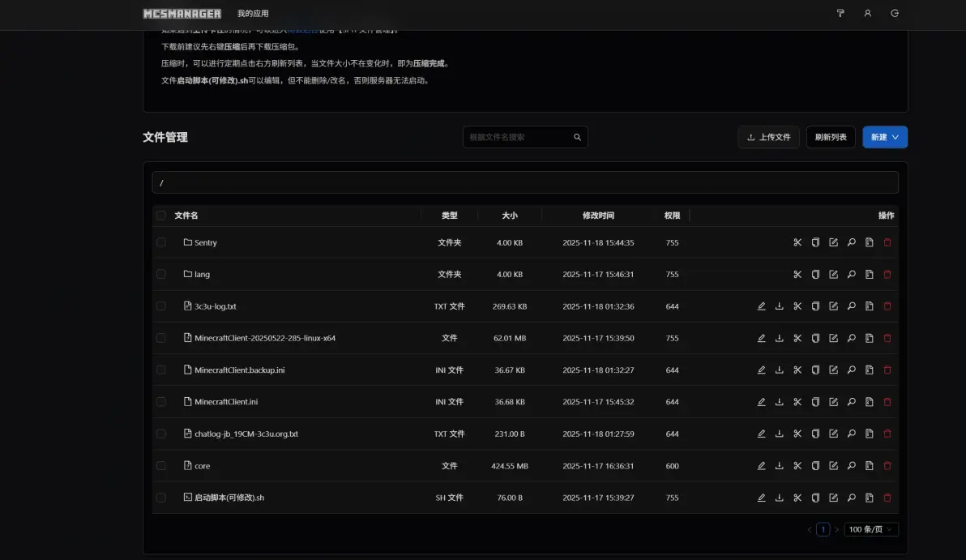Rename the Sentry folder
The image size is (966, 560).
[x=834, y=243]
